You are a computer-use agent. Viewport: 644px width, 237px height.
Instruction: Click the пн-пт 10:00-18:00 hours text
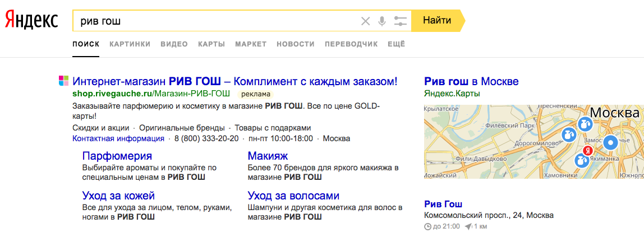(280, 138)
